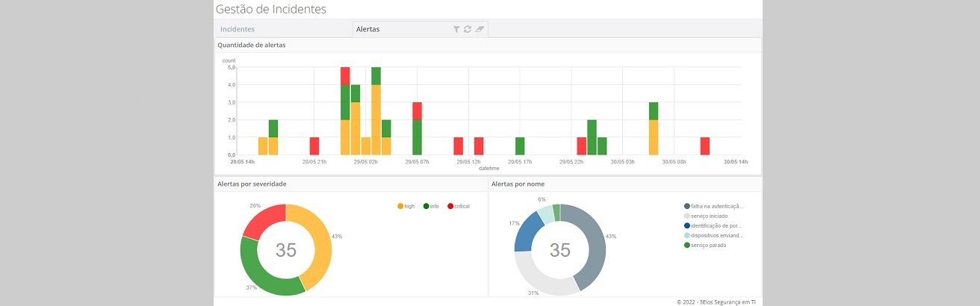Toggle 'dispositivos enviand...' legend entry
980x306 pixels.
(x=713, y=235)
